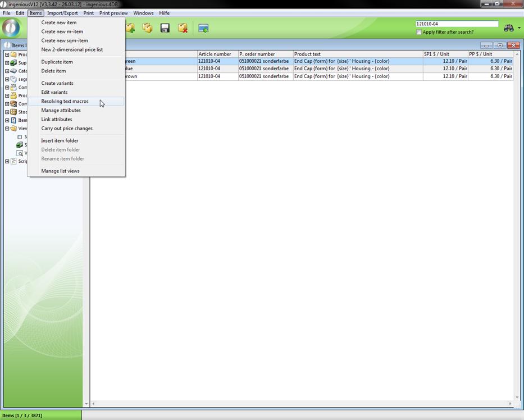Click the folder with red X toolbar icon
Viewport: 524px width, 420px height.
point(183,28)
